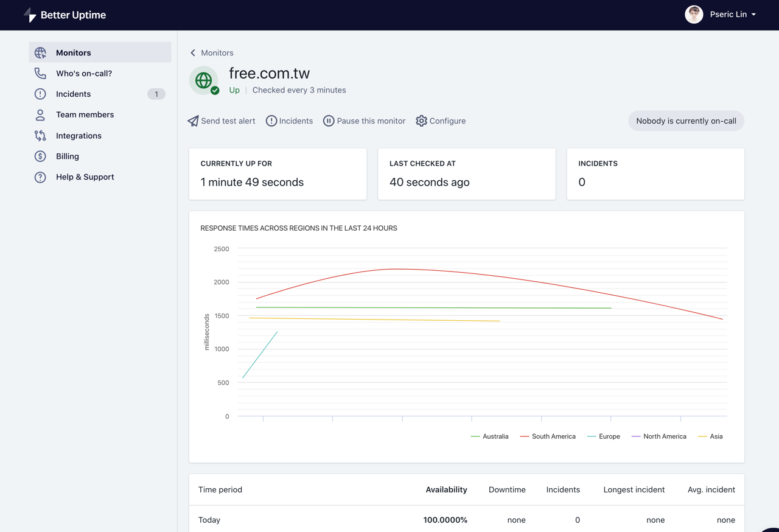Image resolution: width=779 pixels, height=532 pixels.
Task: Click the Time period column header
Action: point(220,489)
